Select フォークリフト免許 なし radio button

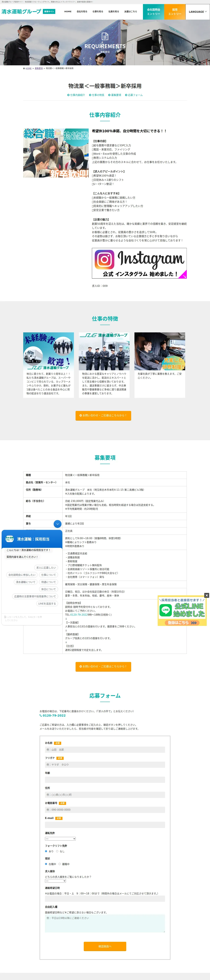(x=57, y=851)
